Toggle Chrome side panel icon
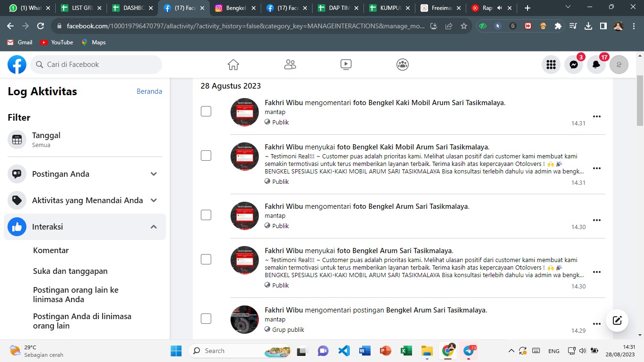This screenshot has width=644, height=362. (x=603, y=26)
